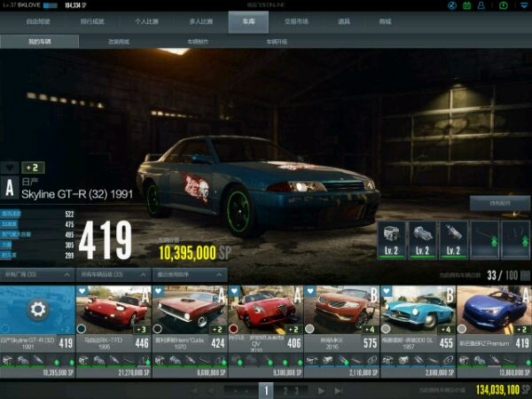Viewport: 532px width, 399px height.
Task: Toggle favorite heart on 300 SL card
Action: 387,291
